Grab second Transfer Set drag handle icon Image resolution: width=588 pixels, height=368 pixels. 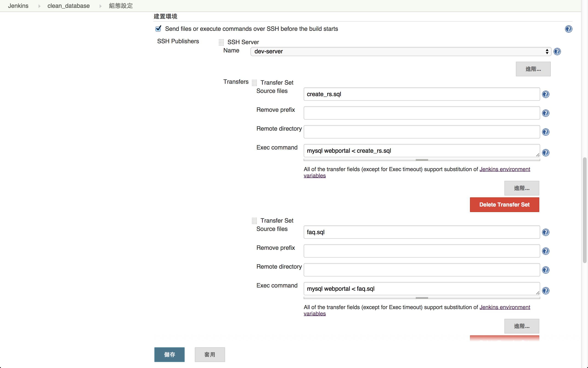(x=254, y=221)
